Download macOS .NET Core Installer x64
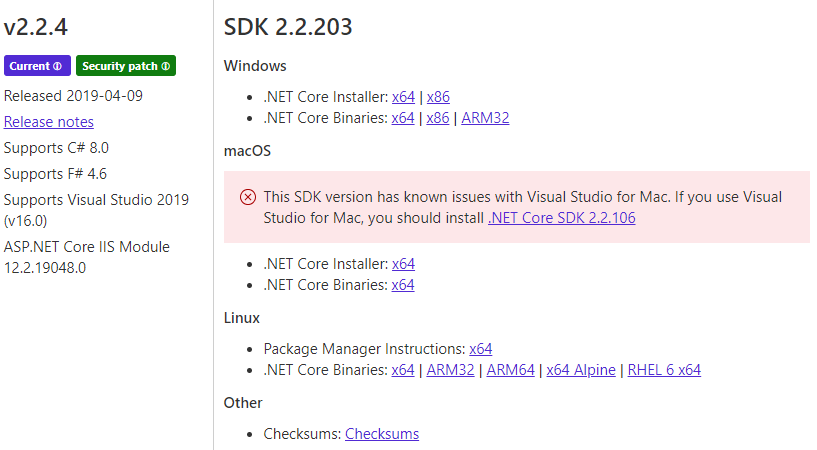Image resolution: width=817 pixels, height=450 pixels. [403, 264]
